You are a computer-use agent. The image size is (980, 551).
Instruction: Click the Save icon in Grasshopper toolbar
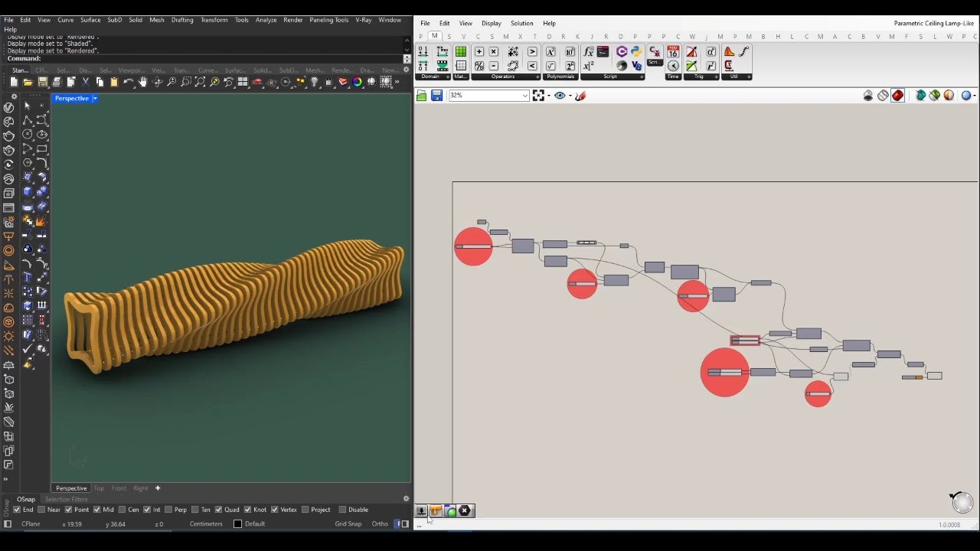point(436,95)
